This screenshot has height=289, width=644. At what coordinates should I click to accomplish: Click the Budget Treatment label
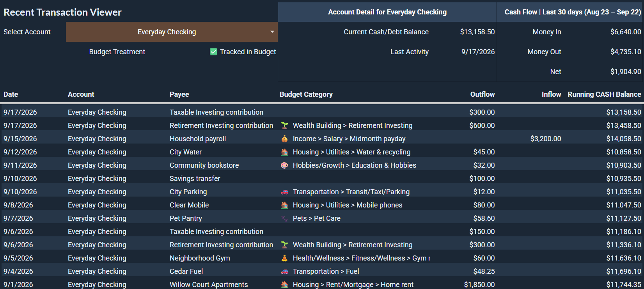117,52
